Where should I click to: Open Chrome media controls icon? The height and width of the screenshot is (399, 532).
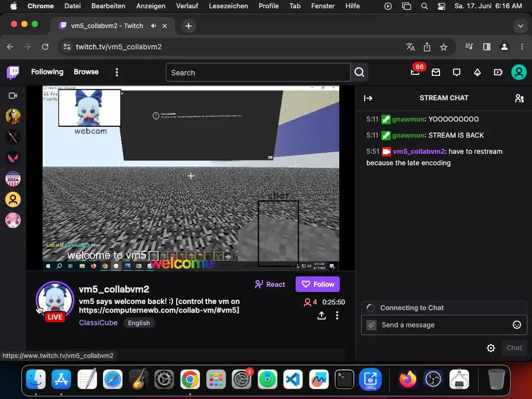point(469,47)
